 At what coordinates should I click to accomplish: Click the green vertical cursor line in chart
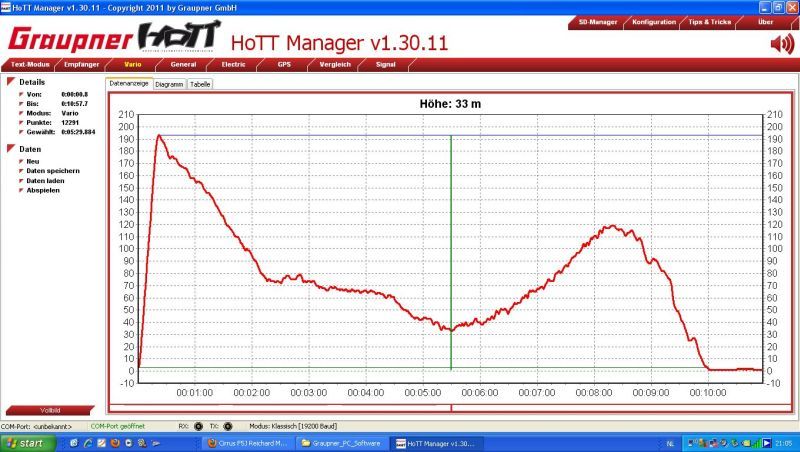coord(451,253)
